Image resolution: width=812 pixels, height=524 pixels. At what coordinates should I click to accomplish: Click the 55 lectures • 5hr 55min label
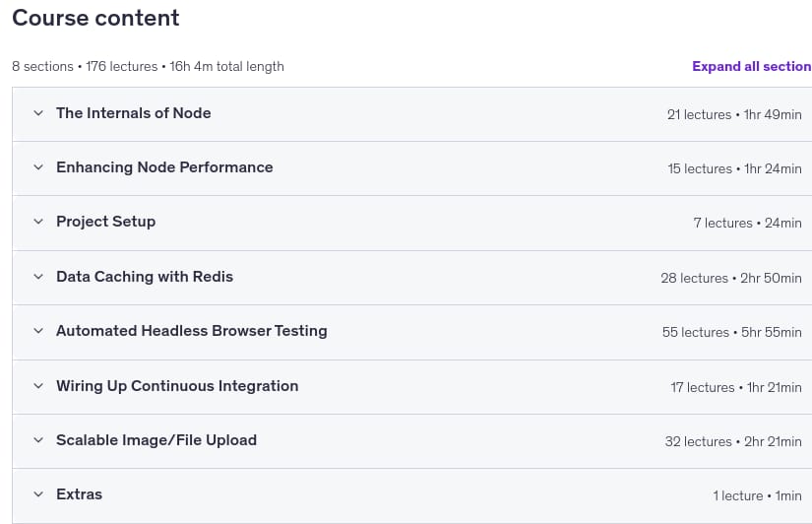731,332
